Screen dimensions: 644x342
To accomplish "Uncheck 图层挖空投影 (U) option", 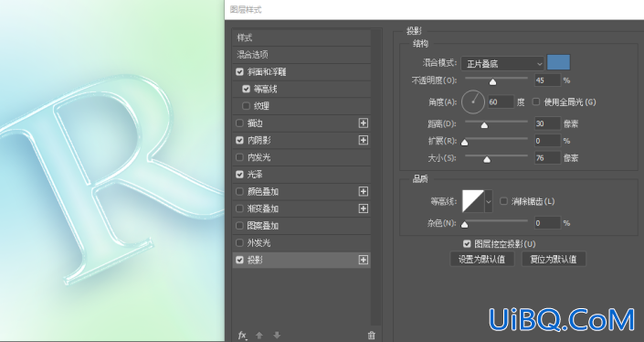I will coord(467,244).
